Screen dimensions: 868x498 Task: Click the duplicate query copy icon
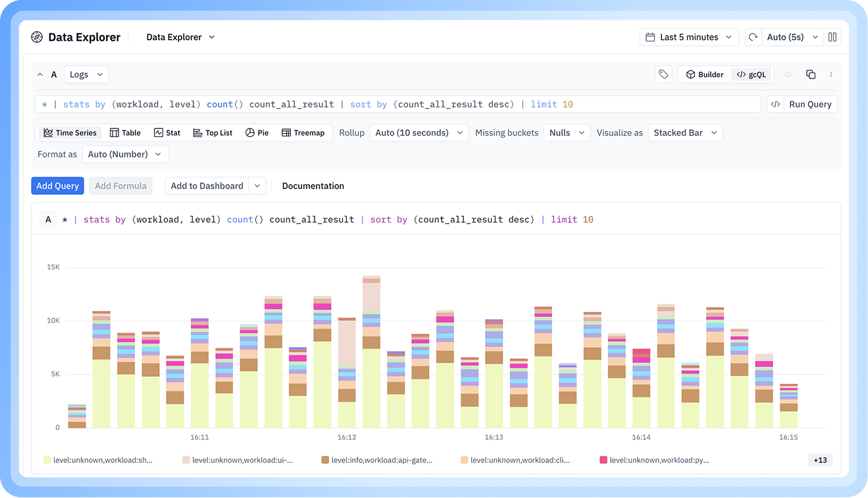tap(811, 74)
